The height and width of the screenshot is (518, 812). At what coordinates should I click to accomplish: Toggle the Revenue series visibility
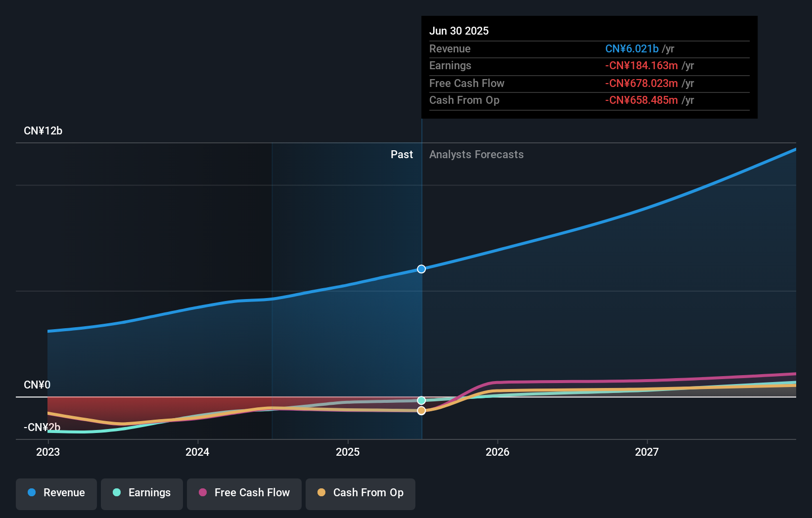pos(56,493)
